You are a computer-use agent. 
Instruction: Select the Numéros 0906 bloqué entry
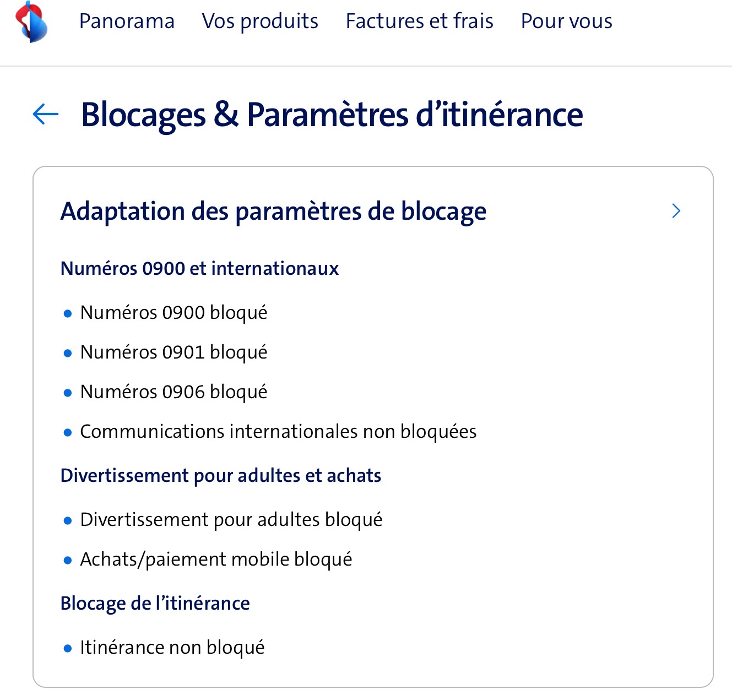tap(173, 392)
